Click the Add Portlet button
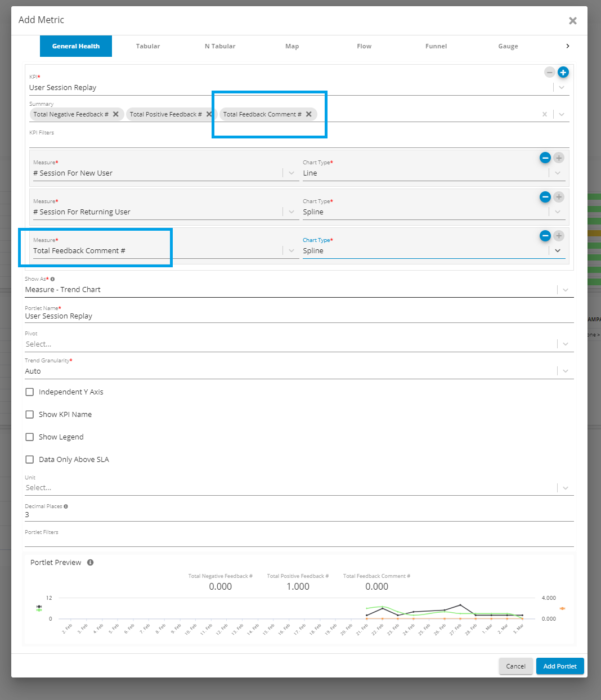The image size is (601, 700). click(559, 666)
